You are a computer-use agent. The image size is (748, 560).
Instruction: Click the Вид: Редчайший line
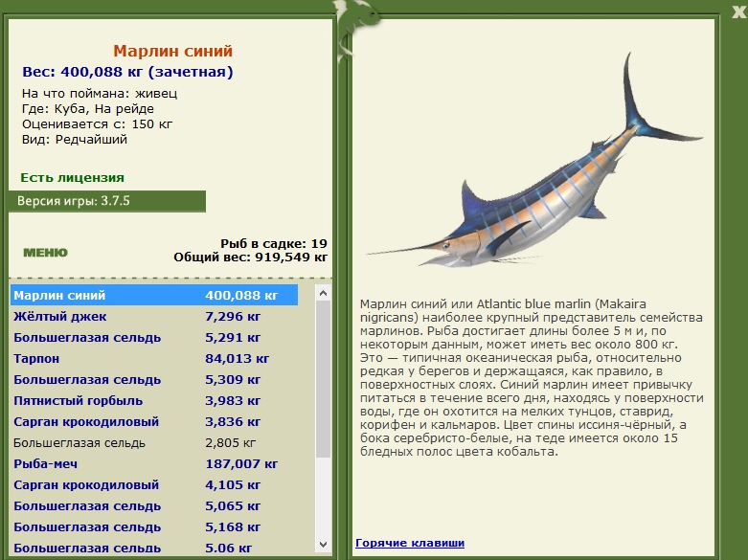point(75,140)
